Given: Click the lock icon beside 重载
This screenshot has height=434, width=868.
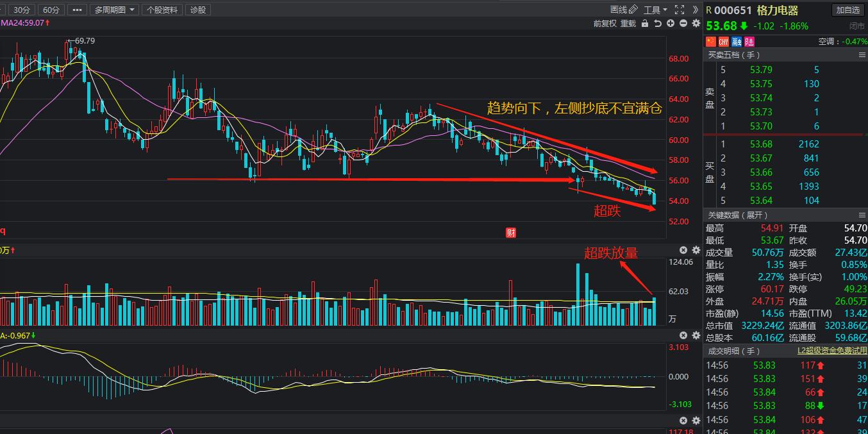Looking at the screenshot, I should click(645, 24).
